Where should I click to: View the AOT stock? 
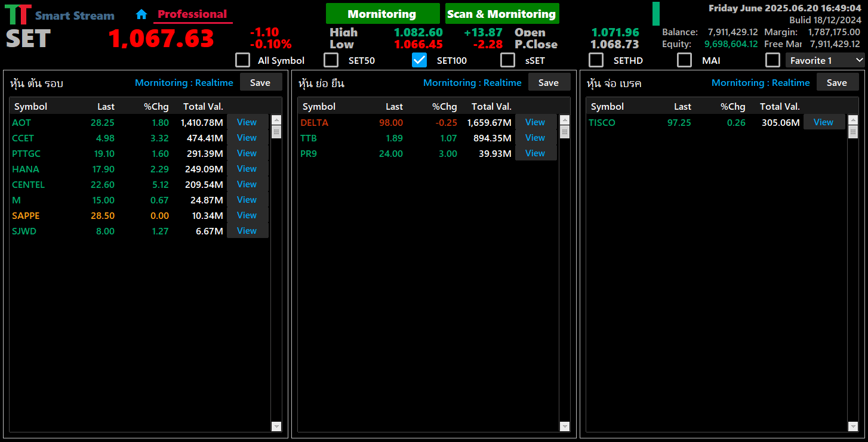(x=247, y=122)
